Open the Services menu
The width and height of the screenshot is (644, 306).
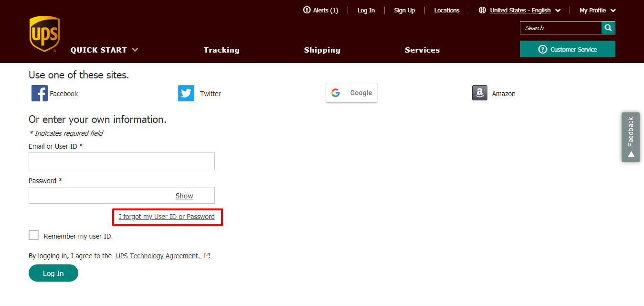(x=422, y=50)
